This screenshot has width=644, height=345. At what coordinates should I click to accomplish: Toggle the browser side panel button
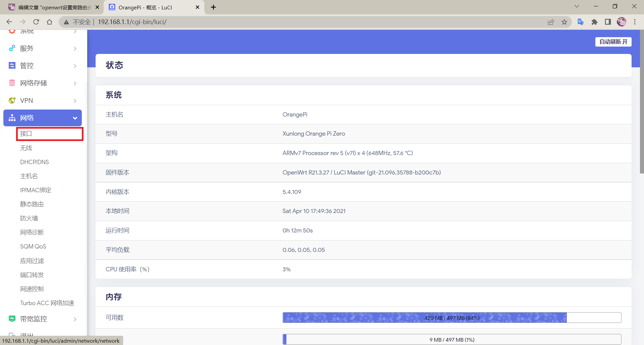608,22
